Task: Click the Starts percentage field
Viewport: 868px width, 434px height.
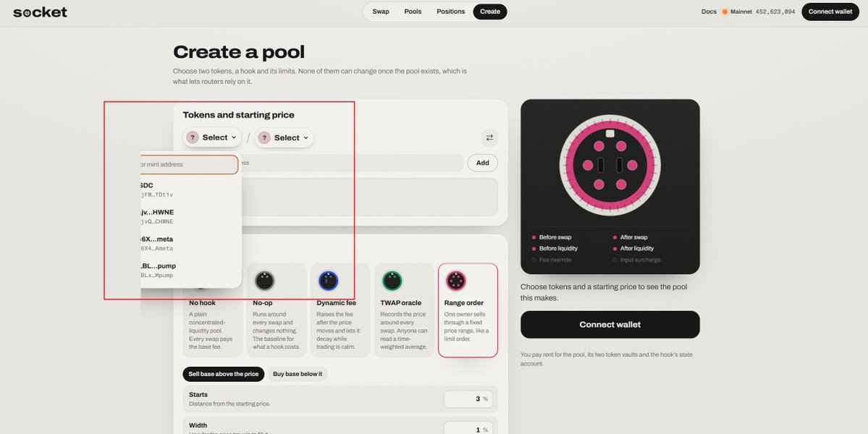Action: (468, 399)
